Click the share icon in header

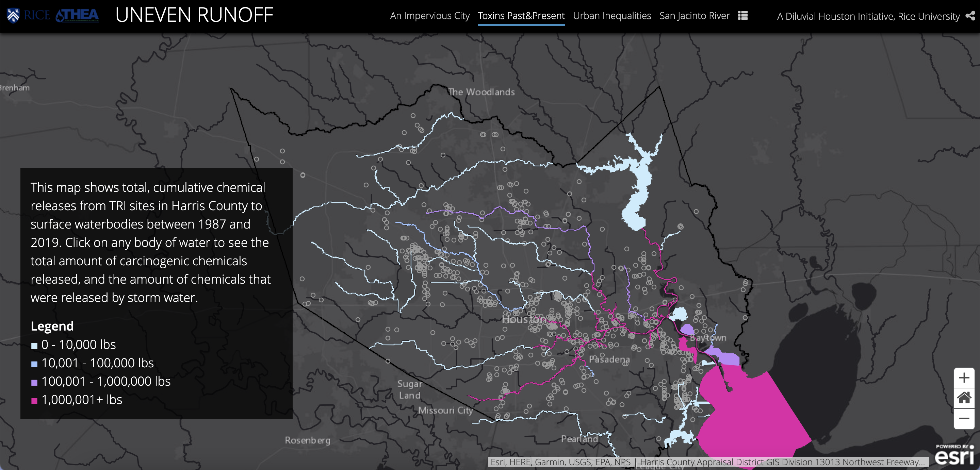[970, 16]
